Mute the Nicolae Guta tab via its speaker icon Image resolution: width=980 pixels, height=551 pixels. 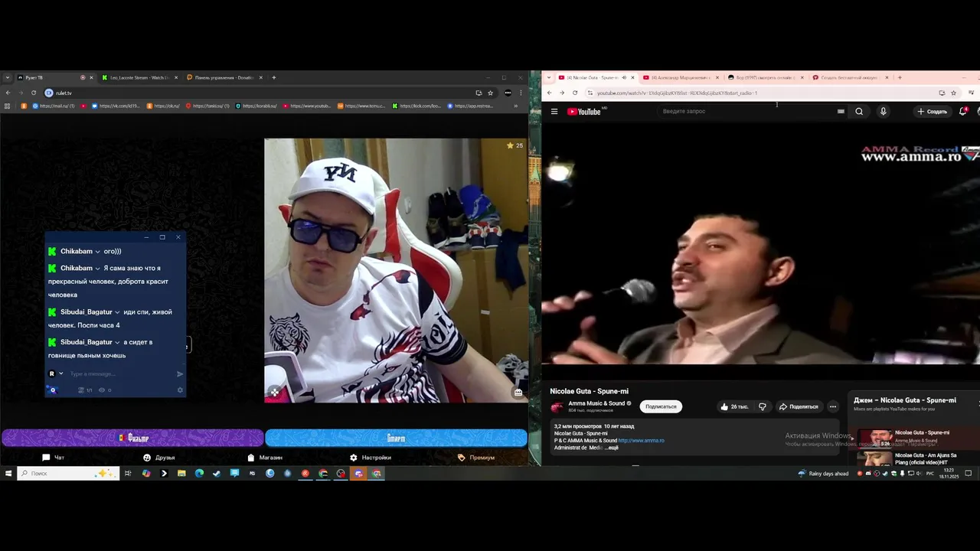(x=623, y=77)
